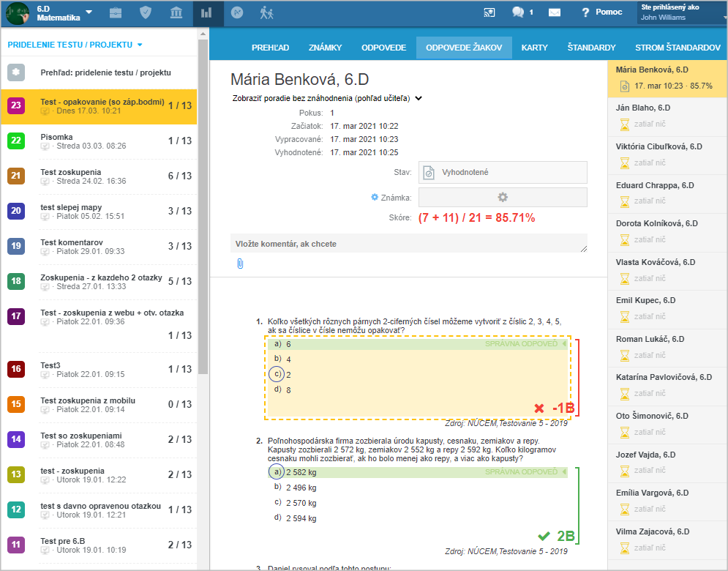
Task: Open the briefcase icon in top bar
Action: click(116, 12)
